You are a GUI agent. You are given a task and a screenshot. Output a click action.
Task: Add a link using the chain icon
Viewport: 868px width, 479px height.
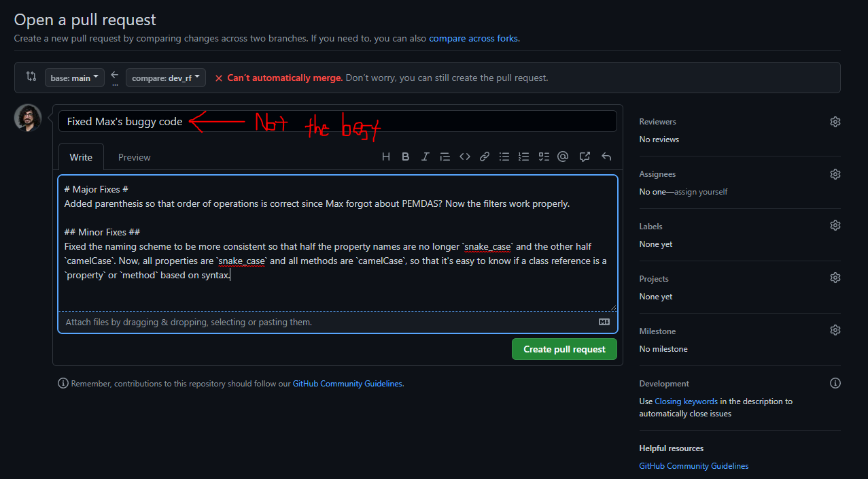tap(485, 156)
